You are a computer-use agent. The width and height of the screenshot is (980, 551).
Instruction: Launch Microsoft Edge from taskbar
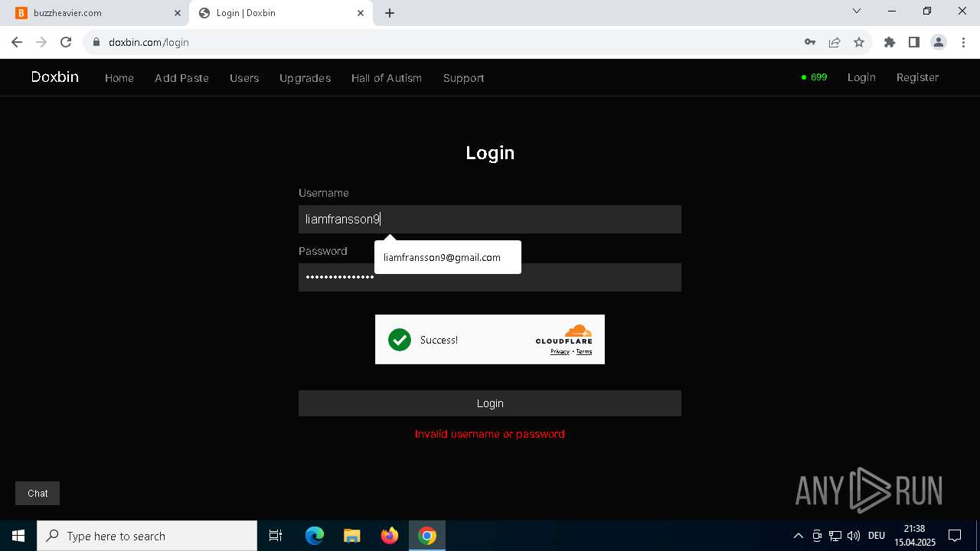click(x=315, y=536)
